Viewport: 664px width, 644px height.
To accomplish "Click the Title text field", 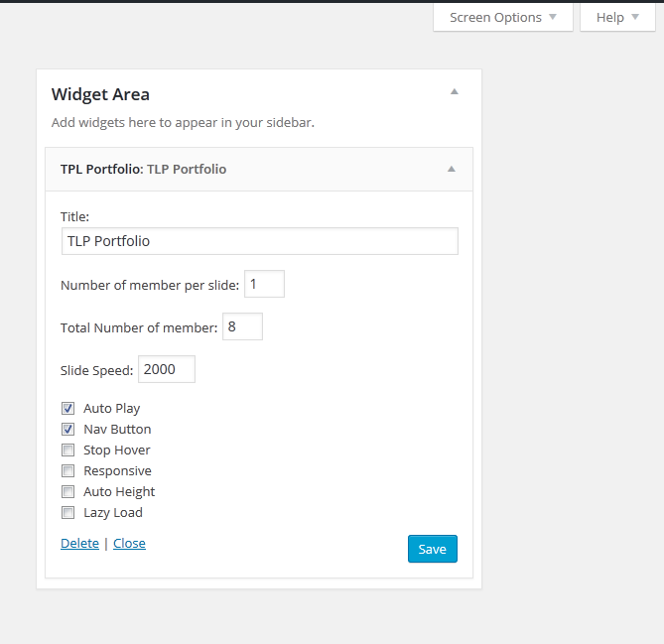I will point(259,241).
